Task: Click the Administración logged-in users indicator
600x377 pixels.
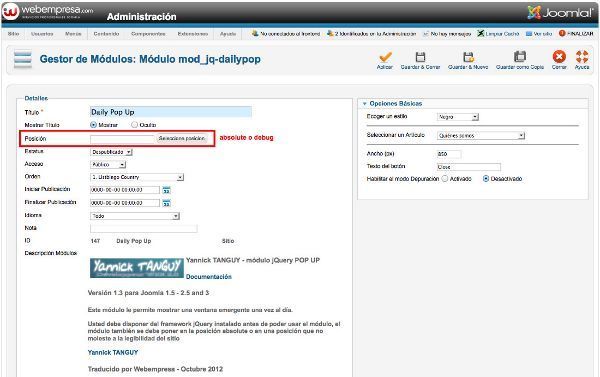Action: point(371,34)
